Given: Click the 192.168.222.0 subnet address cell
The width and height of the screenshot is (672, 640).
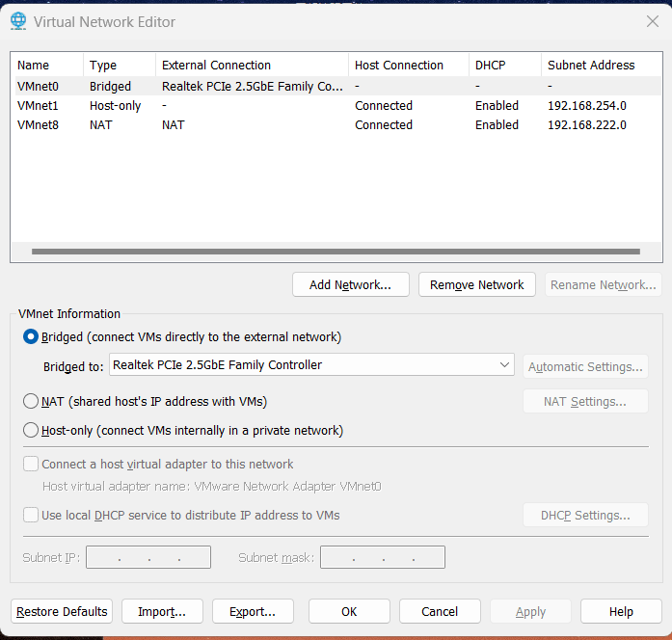Looking at the screenshot, I should 587,124.
